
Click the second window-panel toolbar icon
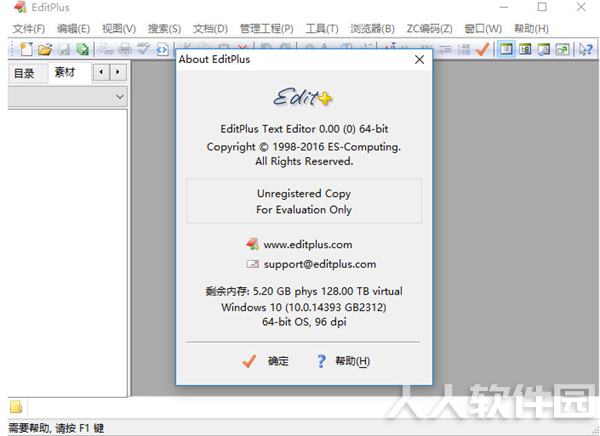525,49
